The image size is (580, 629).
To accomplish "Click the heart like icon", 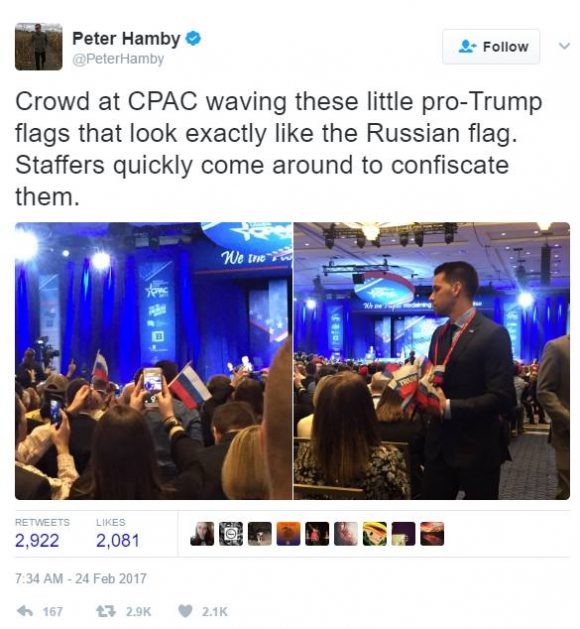I will [185, 611].
